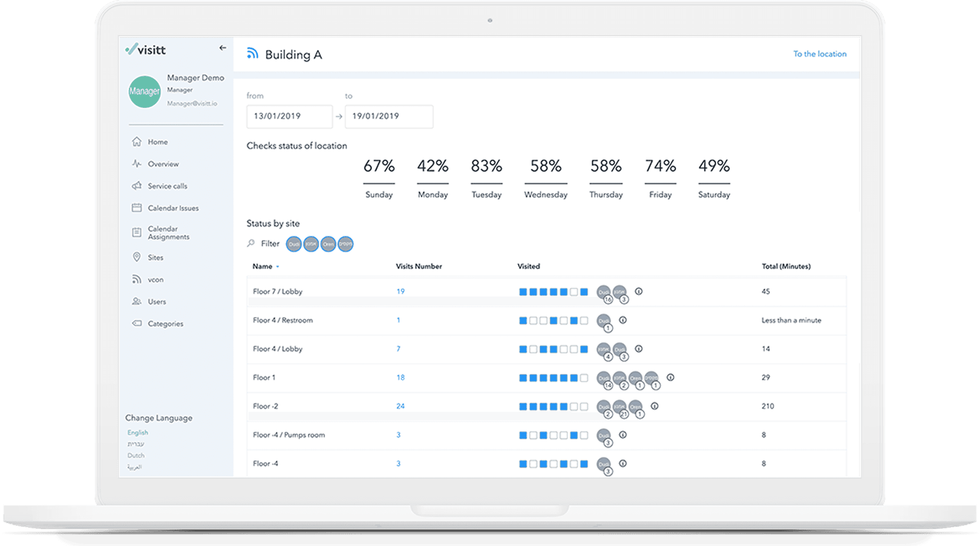Click Dudi avatar with 16 in Floor 7 / Lobby row
This screenshot has width=980, height=546.
(x=604, y=293)
